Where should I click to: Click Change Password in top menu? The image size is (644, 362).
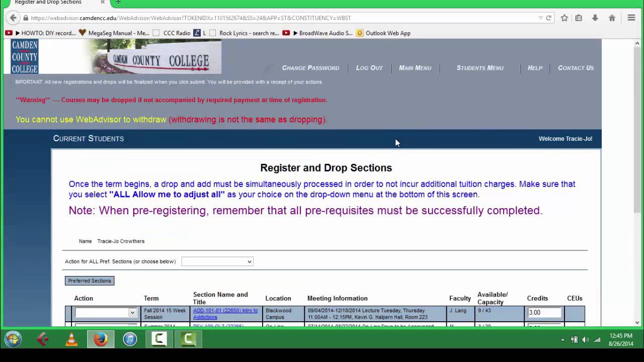(310, 68)
